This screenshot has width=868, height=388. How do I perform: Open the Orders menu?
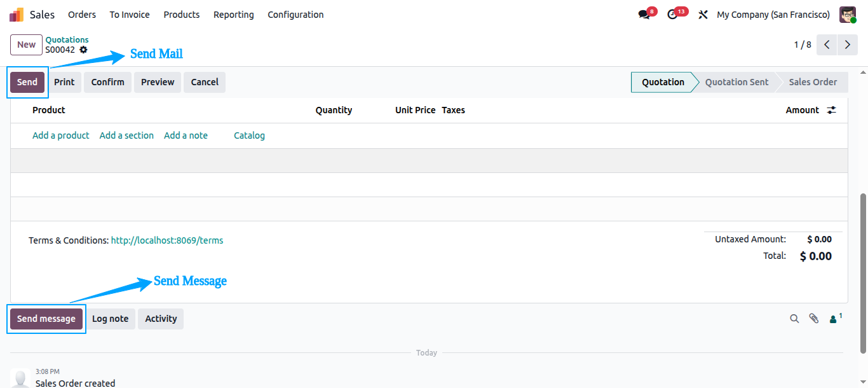pyautogui.click(x=82, y=15)
